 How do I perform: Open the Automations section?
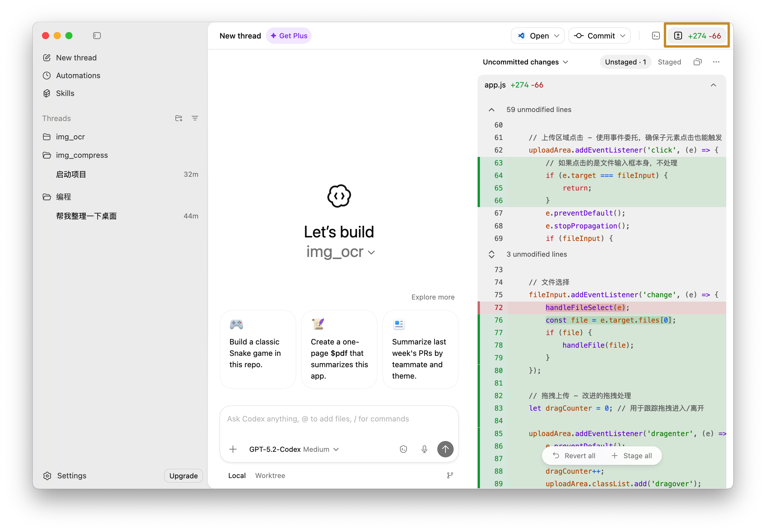click(78, 76)
